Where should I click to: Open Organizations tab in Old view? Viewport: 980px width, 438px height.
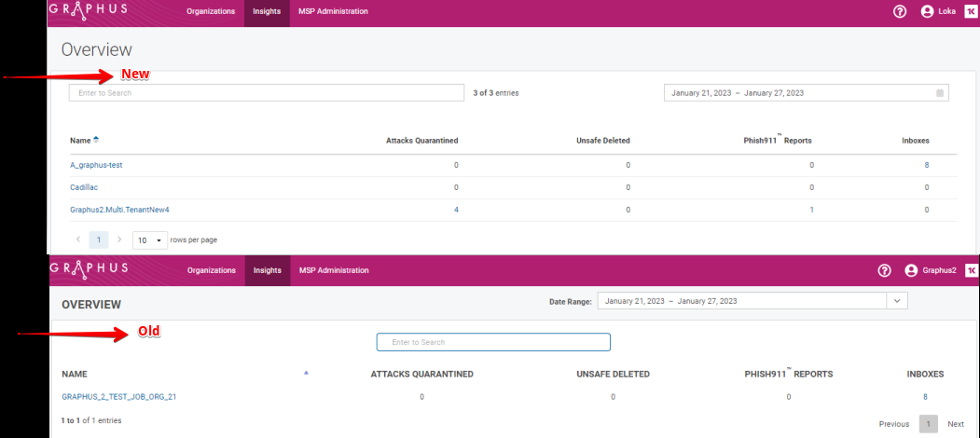pyautogui.click(x=212, y=270)
